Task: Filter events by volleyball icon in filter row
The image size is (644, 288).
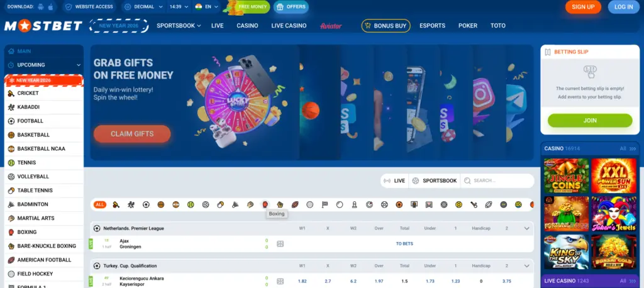Action: 206,204
